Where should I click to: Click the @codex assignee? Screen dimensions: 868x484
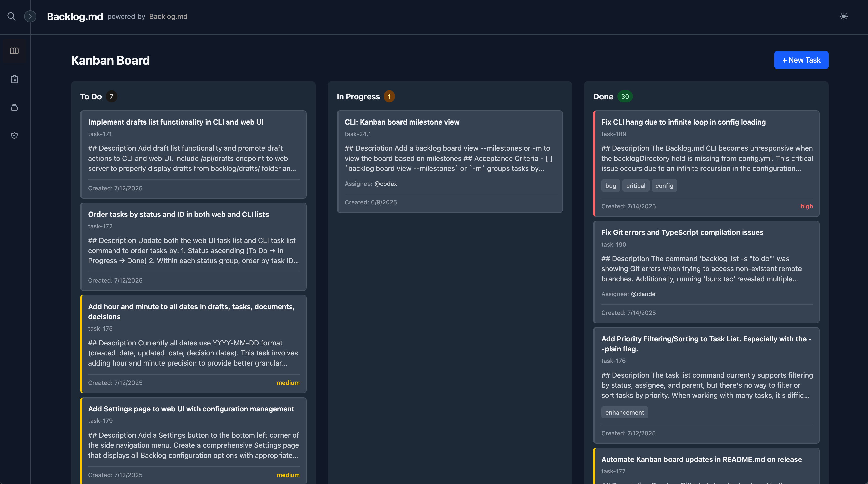(x=386, y=184)
